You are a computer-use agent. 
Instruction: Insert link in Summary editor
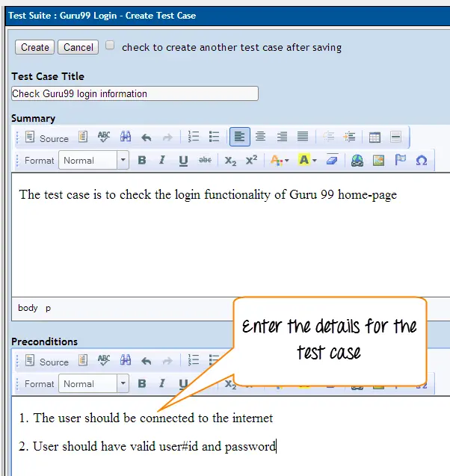[x=357, y=160]
